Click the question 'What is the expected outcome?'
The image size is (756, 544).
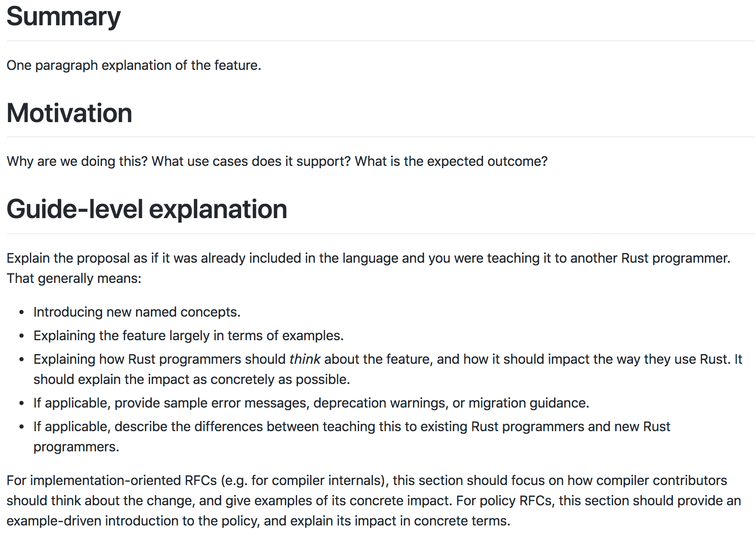451,161
